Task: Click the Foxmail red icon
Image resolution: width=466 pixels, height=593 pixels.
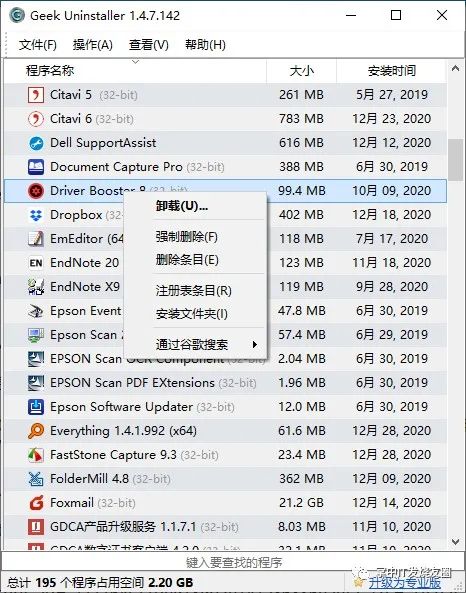Action: tap(36, 503)
